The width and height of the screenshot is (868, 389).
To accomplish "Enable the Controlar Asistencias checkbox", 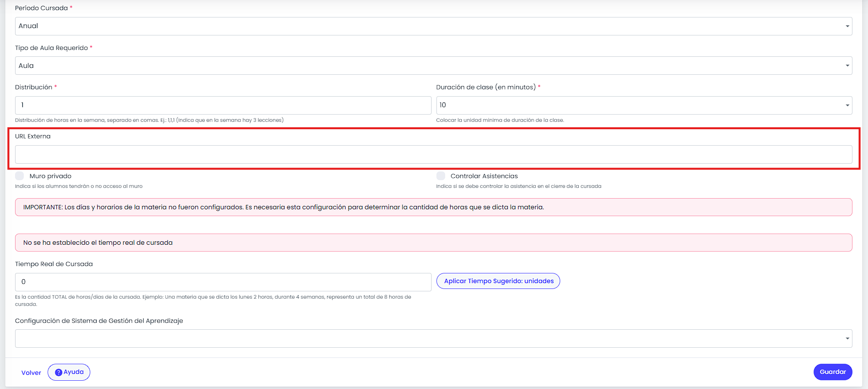I will coord(441,176).
